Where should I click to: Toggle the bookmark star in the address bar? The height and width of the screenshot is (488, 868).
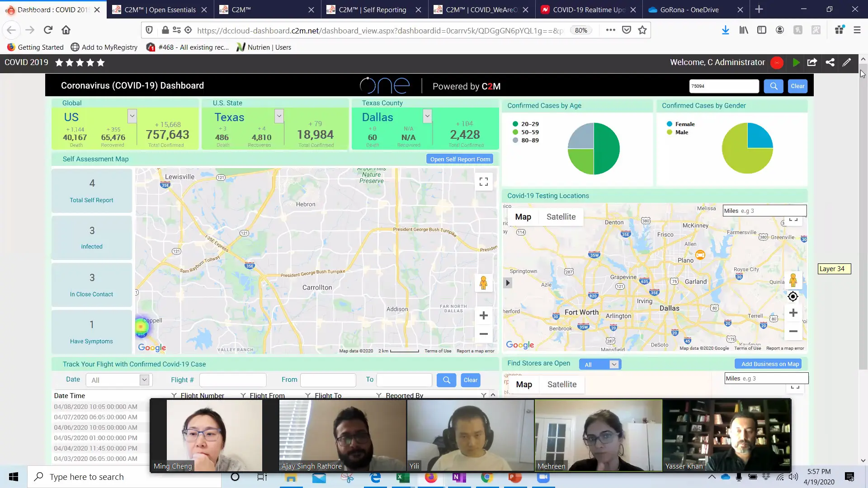coord(642,30)
